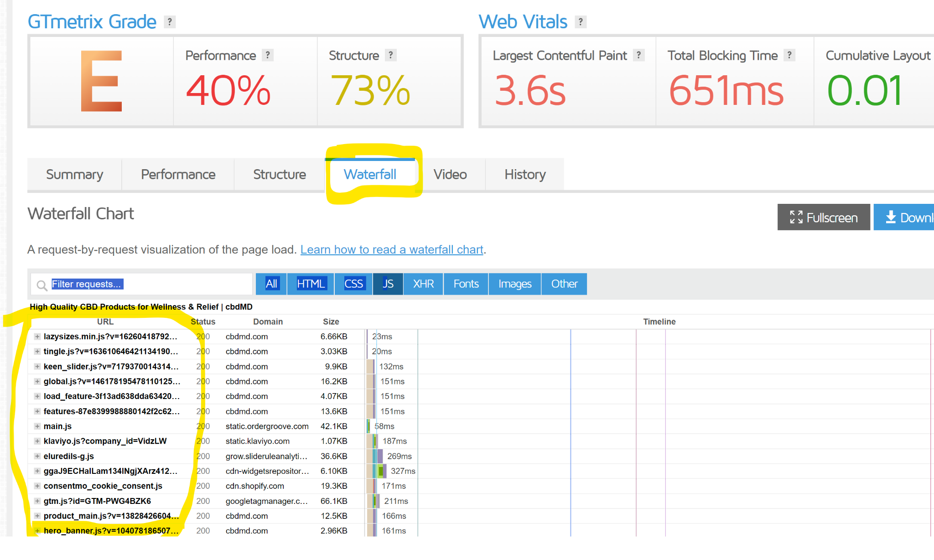Open the waterfall chart in Fullscreen
This screenshot has width=934, height=560.
click(x=823, y=218)
